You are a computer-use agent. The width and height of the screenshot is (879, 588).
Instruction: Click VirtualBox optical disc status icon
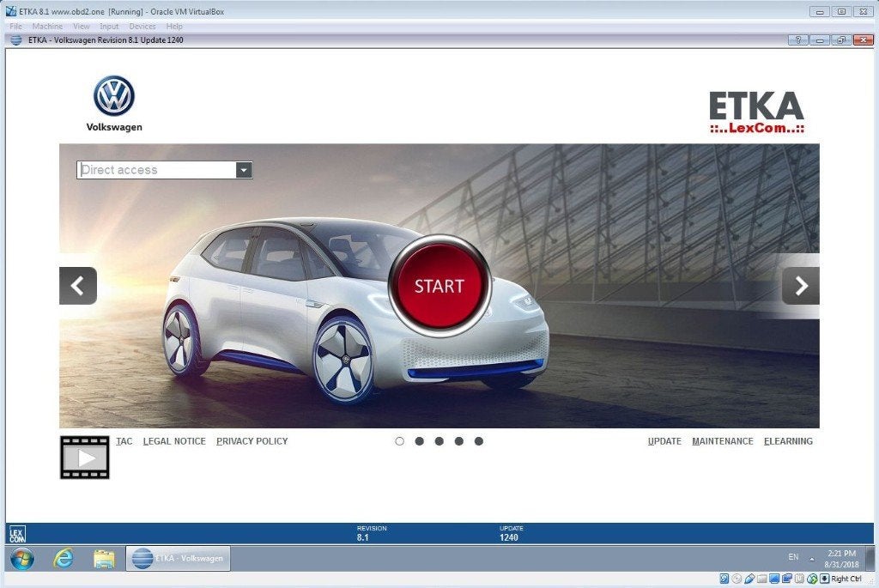[x=737, y=579]
